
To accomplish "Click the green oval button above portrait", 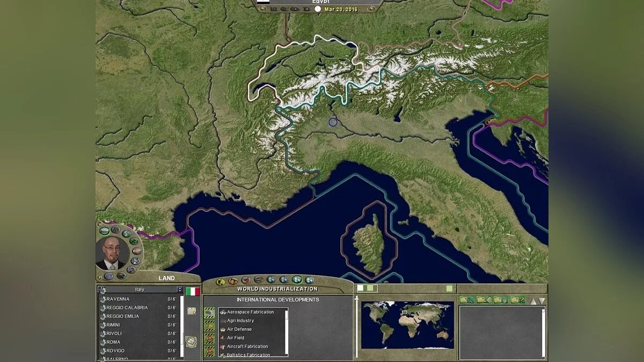I will click(x=105, y=231).
